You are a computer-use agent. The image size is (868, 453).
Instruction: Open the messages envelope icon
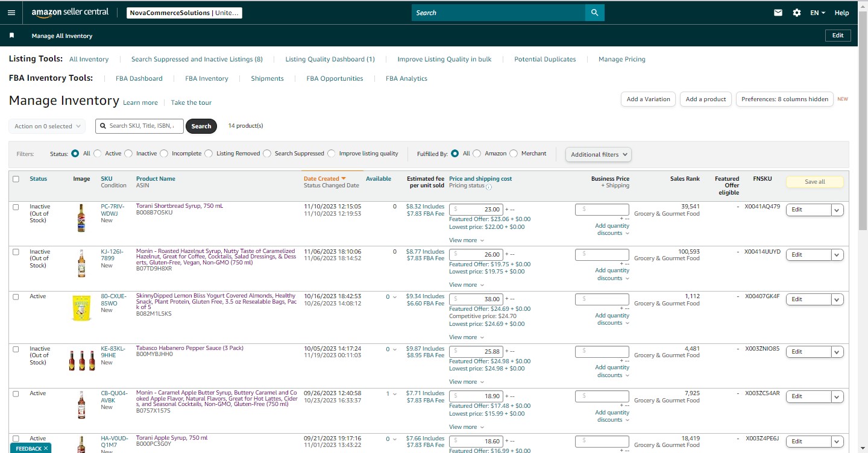[x=778, y=13]
